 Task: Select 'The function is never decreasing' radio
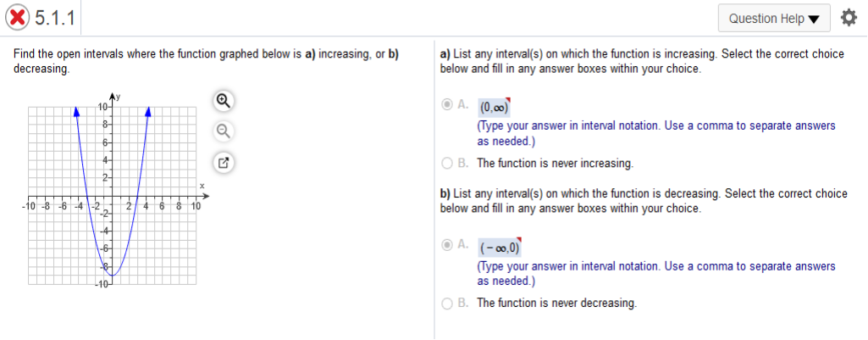coord(447,304)
